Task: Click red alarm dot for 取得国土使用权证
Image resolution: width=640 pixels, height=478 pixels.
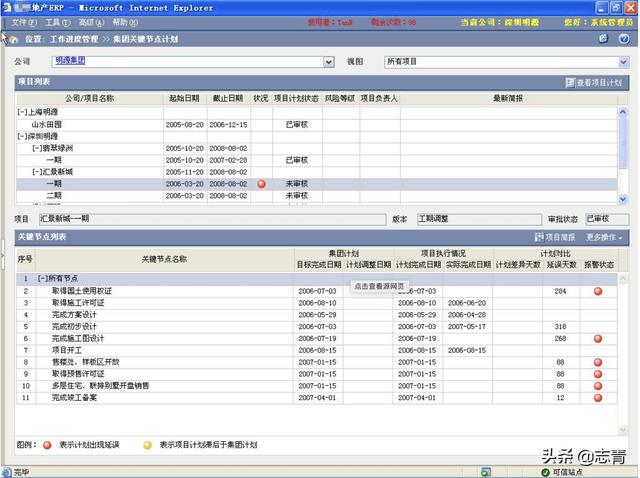Action: pos(598,291)
